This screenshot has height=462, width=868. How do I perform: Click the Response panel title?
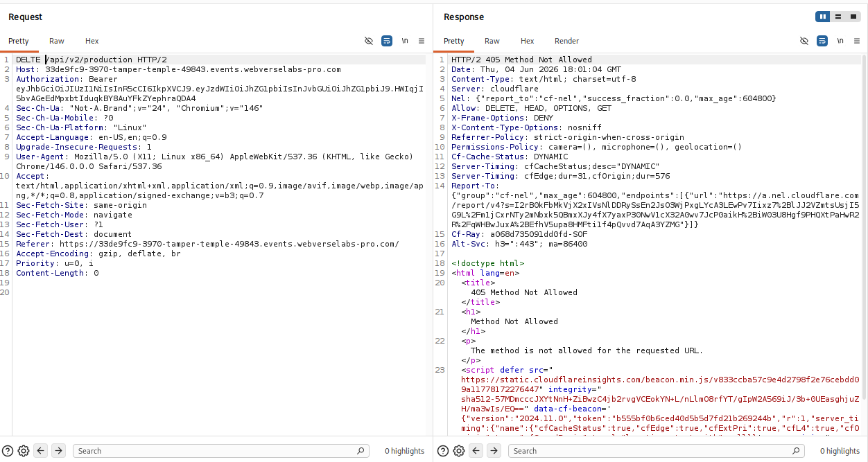tap(464, 17)
